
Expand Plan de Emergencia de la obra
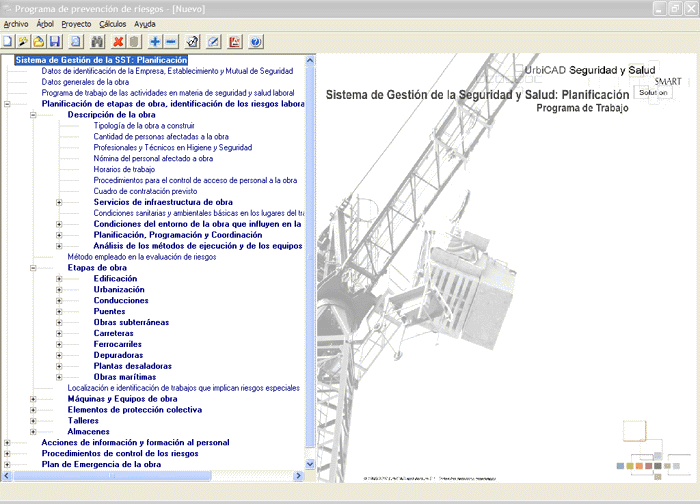click(7, 465)
